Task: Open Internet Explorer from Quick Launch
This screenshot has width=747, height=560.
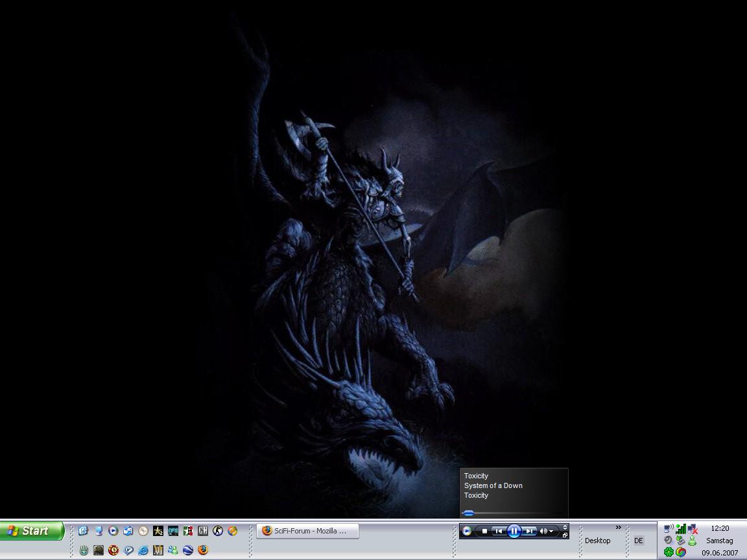Action: [143, 550]
